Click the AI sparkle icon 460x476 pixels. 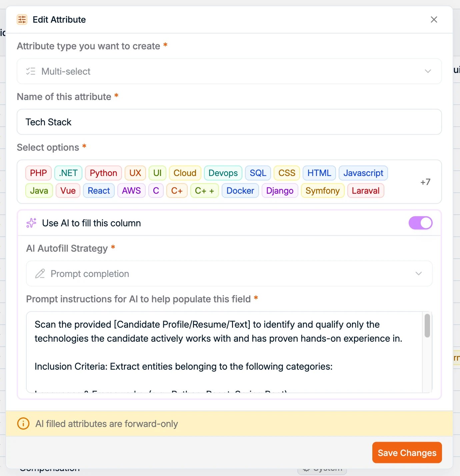31,223
